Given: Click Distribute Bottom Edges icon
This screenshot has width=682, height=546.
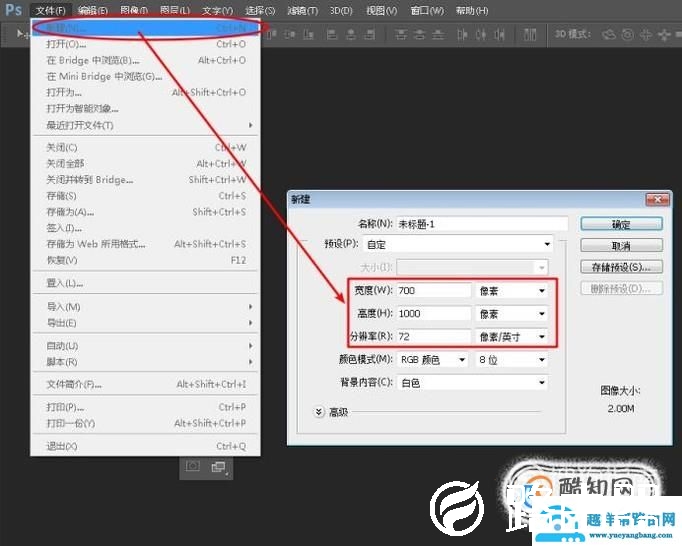Looking at the screenshot, I should (438, 34).
